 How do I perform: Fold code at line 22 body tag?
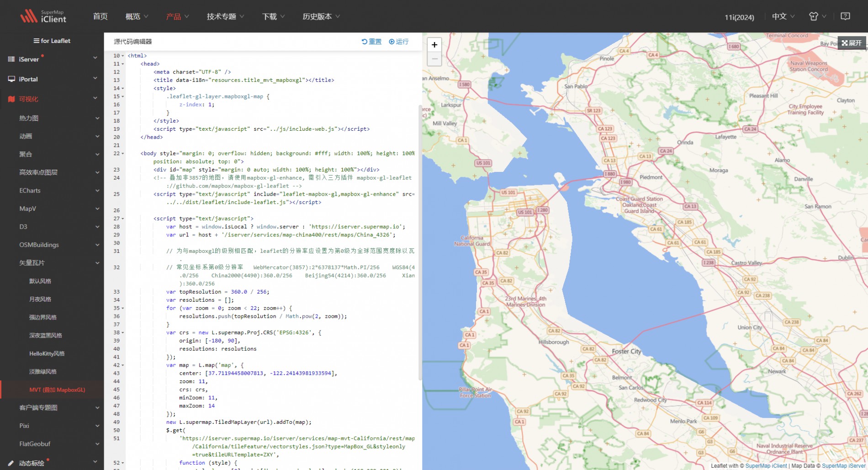pyautogui.click(x=123, y=154)
